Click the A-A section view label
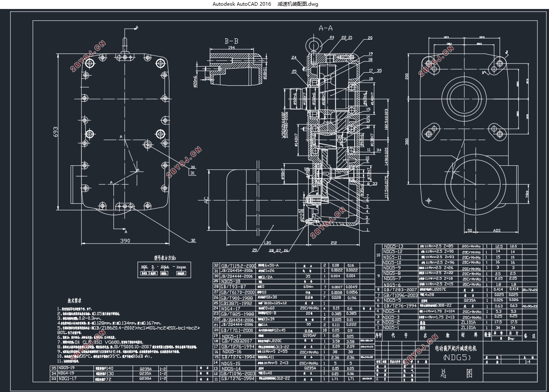Screen dimensions: 549x392 pyautogui.click(x=325, y=28)
